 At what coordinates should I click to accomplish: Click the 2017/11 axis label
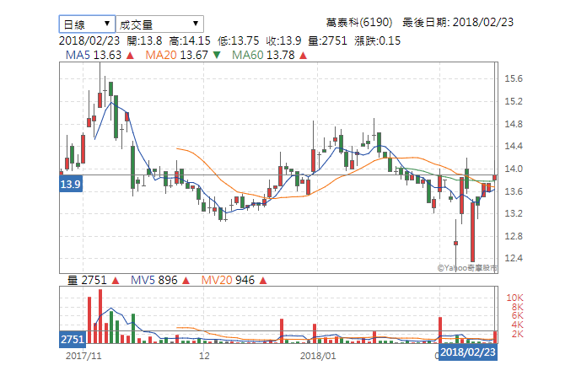[83, 356]
